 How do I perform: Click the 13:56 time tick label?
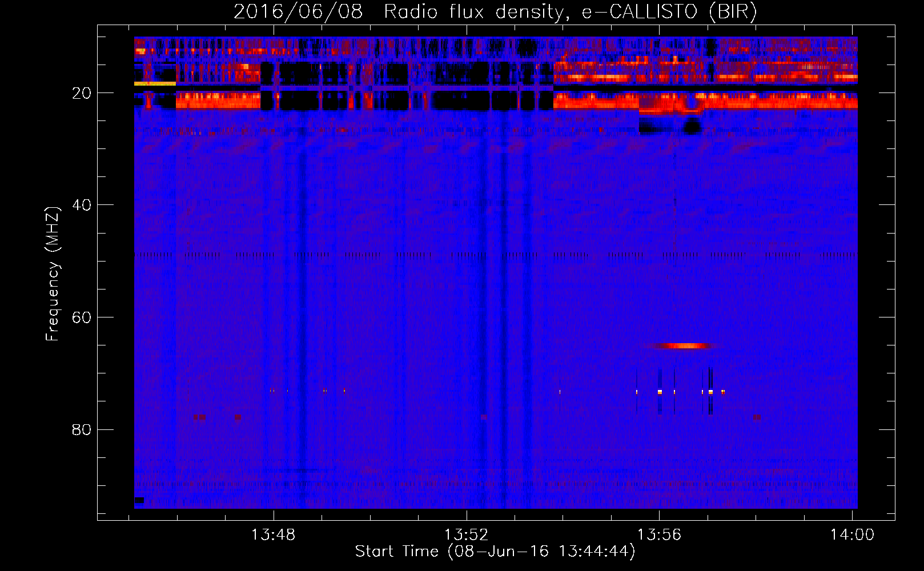click(660, 535)
